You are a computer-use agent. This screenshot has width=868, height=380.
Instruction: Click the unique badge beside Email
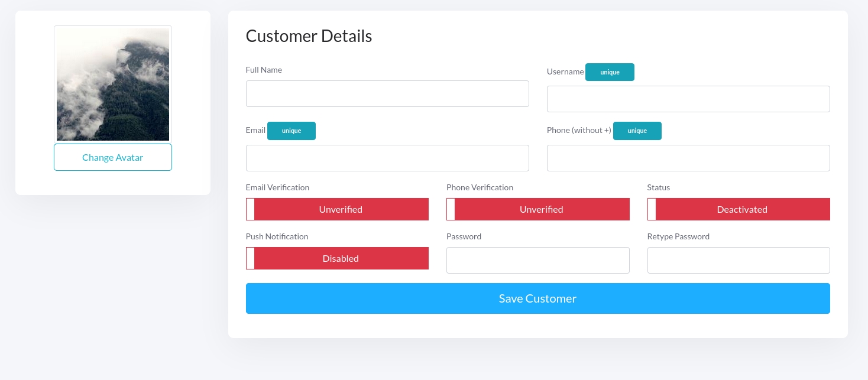tap(291, 131)
